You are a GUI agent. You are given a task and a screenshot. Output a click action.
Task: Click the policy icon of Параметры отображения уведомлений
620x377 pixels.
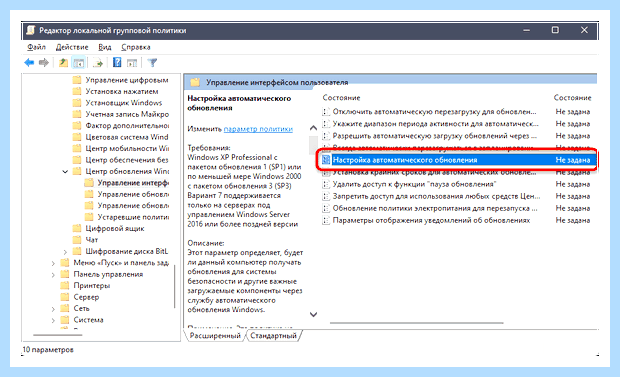tap(326, 220)
